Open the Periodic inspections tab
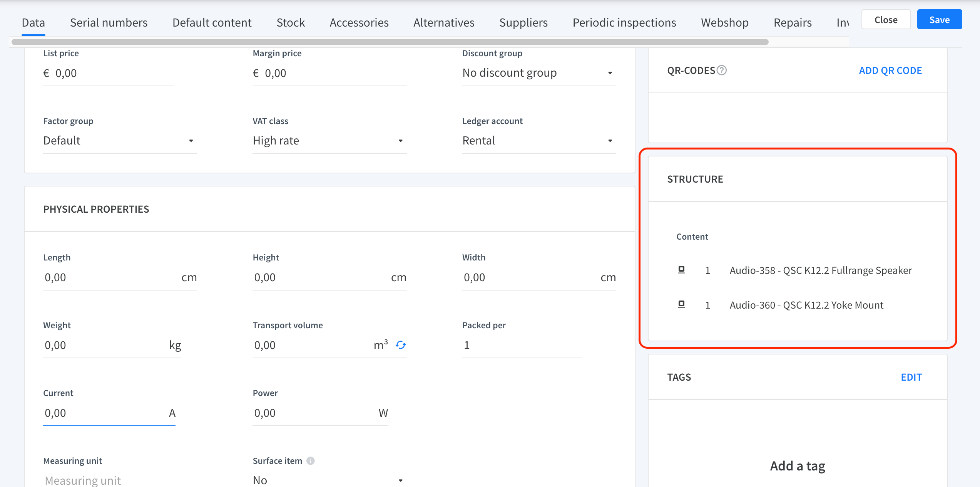 click(x=624, y=22)
